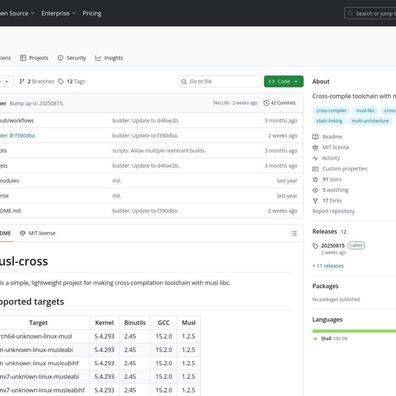Click the magnifier icon in top search
396x396 pixels.
350,13
